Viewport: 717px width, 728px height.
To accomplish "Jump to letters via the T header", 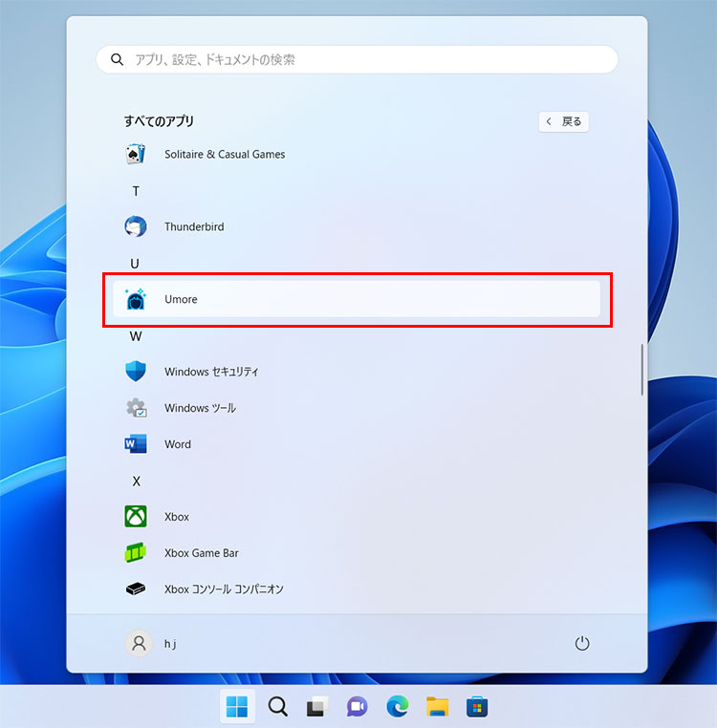I will coord(136,191).
